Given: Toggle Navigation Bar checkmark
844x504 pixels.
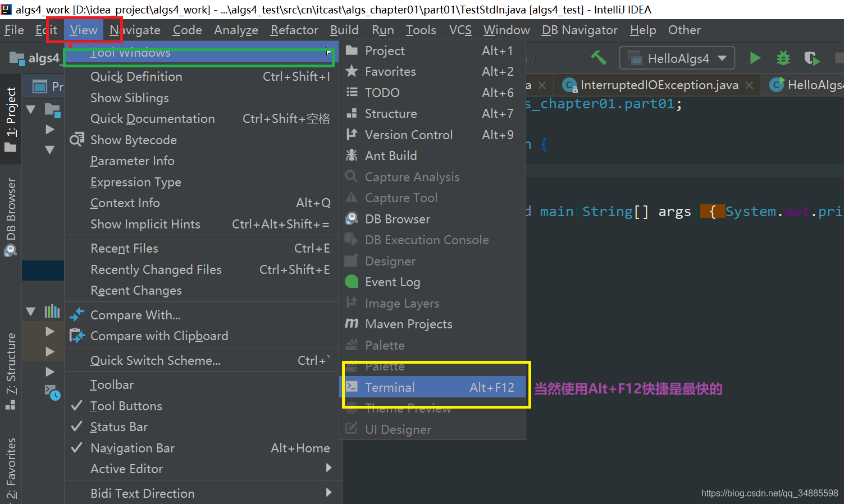Looking at the screenshot, I should [x=77, y=447].
